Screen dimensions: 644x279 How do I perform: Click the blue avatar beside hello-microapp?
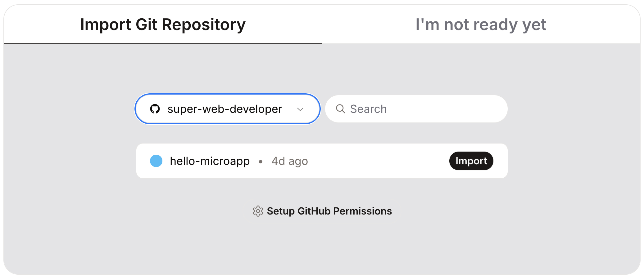[156, 161]
